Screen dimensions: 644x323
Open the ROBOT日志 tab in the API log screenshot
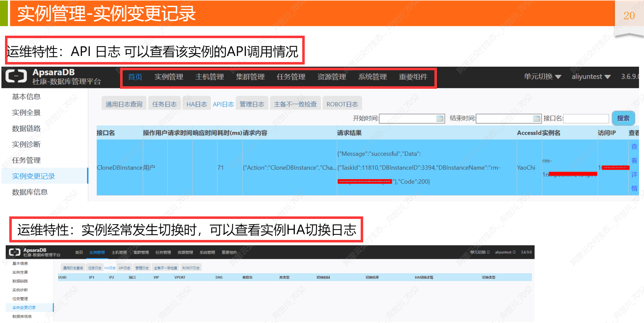[x=342, y=104]
